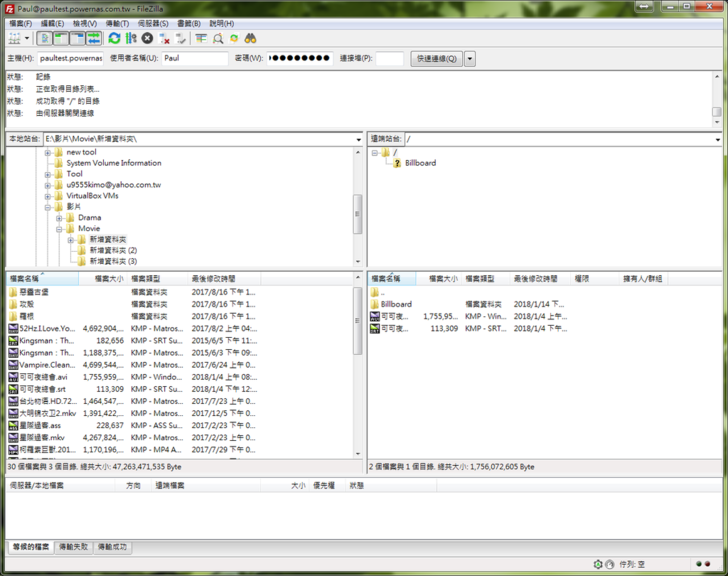Screen dimensions: 728x576
Task: Toggle the transfer queue display
Action: 93,38
